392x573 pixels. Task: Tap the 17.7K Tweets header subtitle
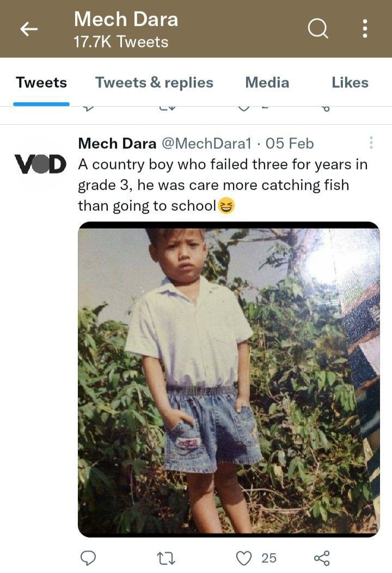click(121, 42)
